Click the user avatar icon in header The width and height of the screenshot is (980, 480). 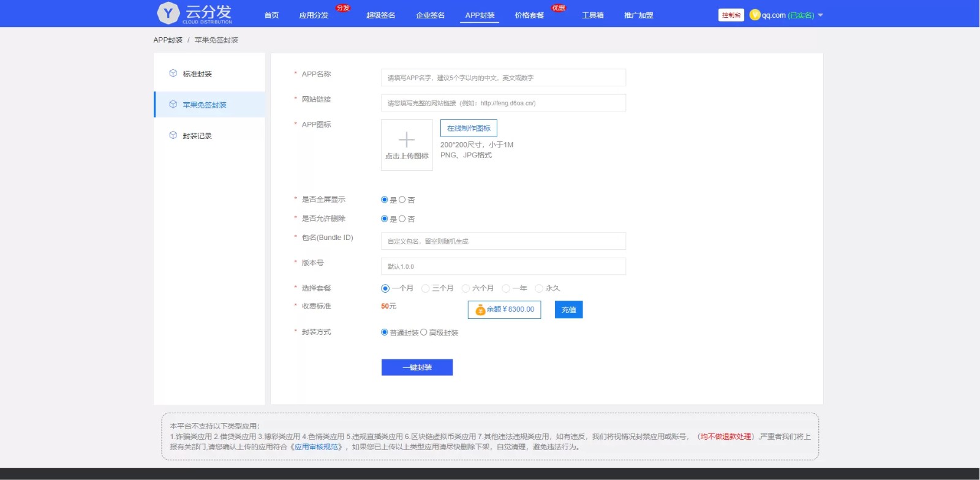(755, 15)
